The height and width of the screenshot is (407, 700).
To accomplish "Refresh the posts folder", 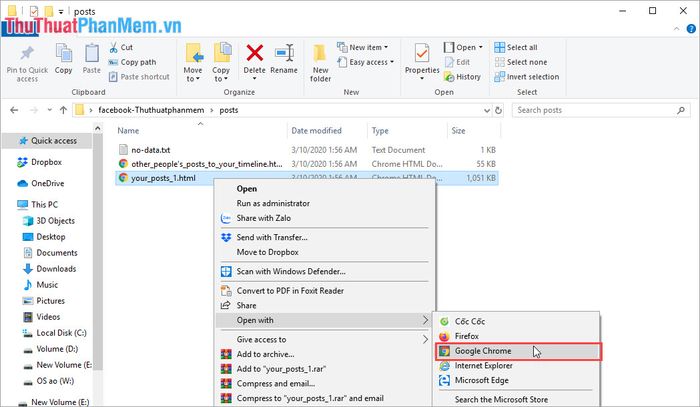I will click(498, 110).
